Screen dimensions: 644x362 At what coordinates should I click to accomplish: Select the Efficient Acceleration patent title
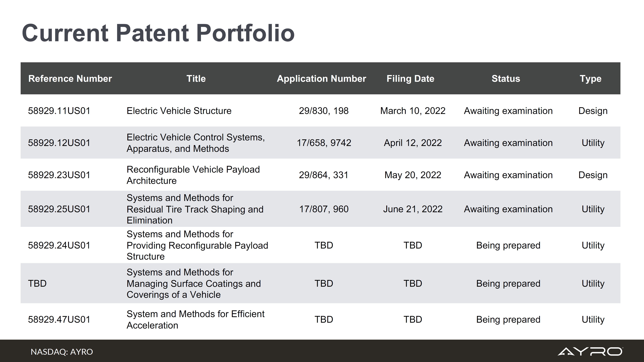click(195, 319)
